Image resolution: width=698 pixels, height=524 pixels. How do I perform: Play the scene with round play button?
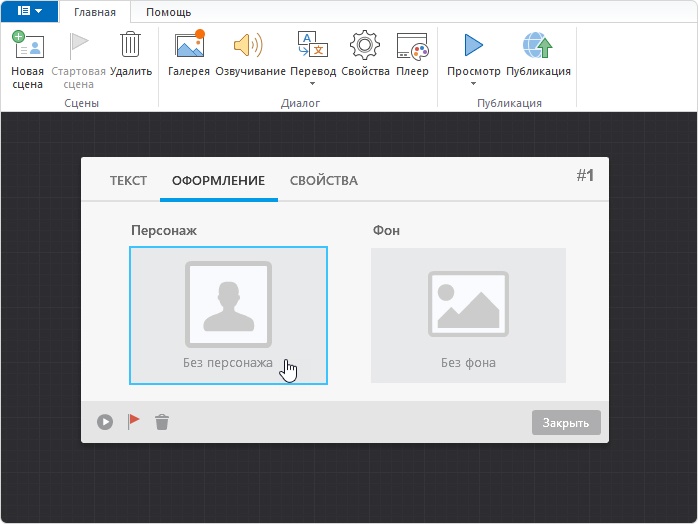click(105, 422)
